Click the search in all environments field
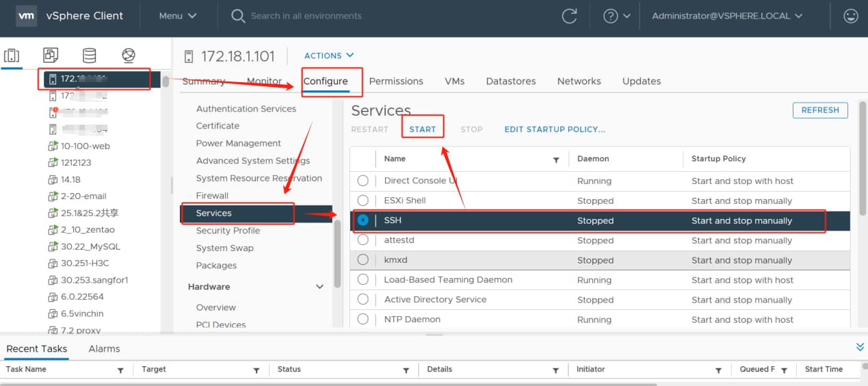 point(306,16)
